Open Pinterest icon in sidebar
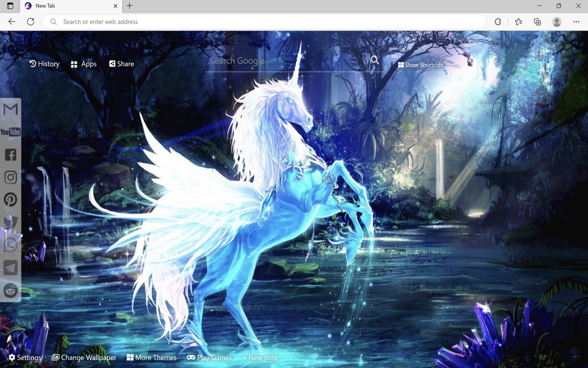The image size is (588, 368). [x=11, y=200]
